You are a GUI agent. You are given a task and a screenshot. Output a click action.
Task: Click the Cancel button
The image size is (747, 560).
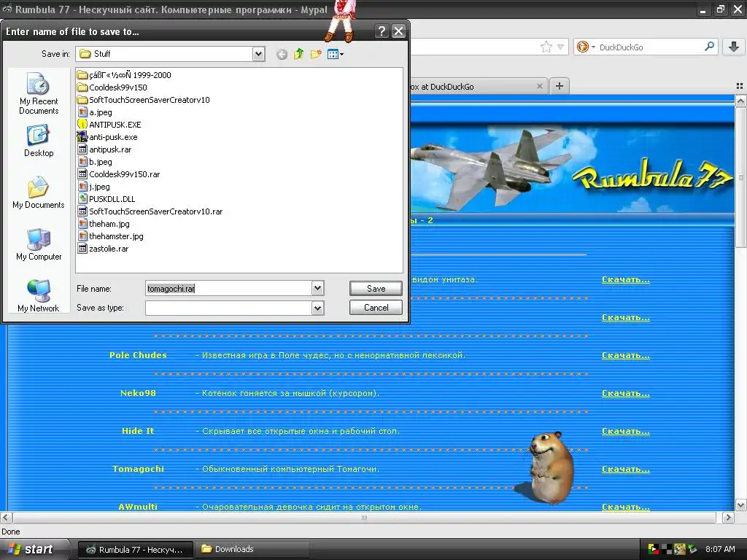[x=376, y=307]
